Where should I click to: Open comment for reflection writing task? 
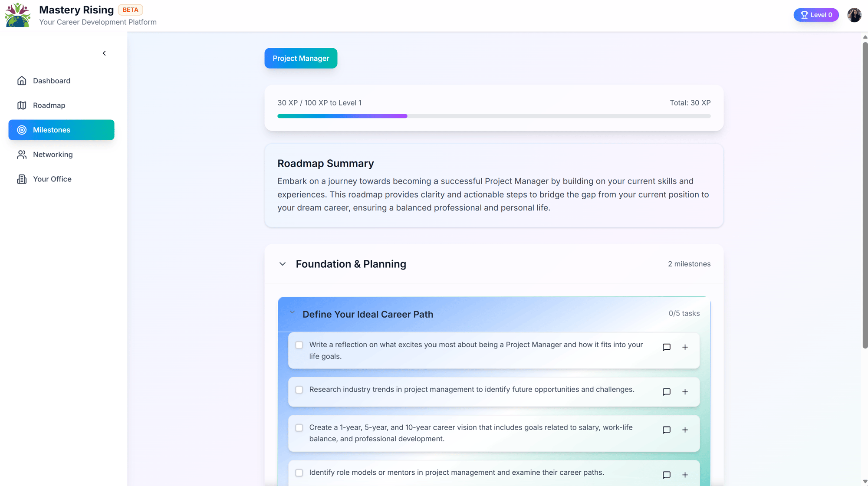pos(667,347)
